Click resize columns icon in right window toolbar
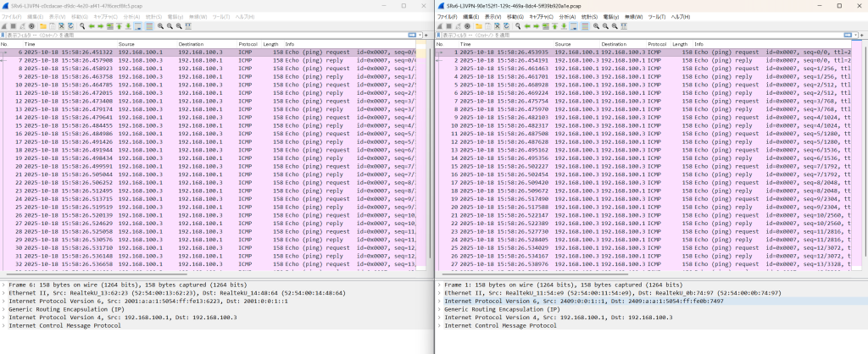This screenshot has width=868, height=354. click(x=623, y=25)
